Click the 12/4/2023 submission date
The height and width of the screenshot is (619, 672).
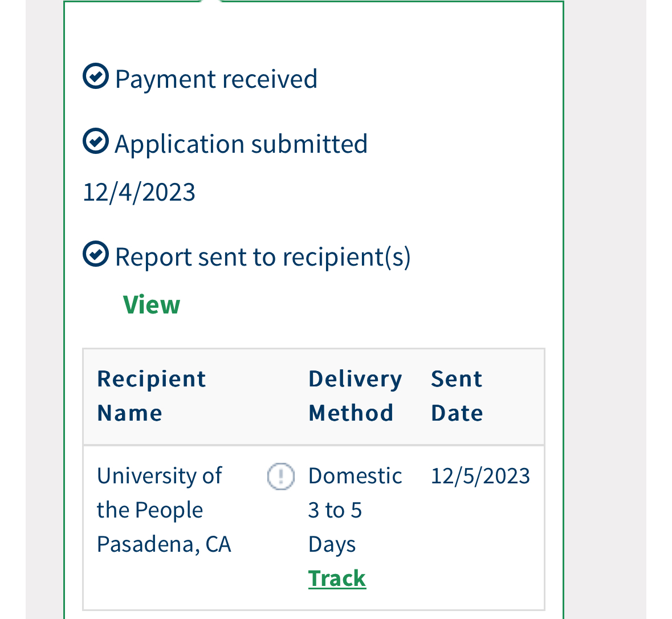139,192
